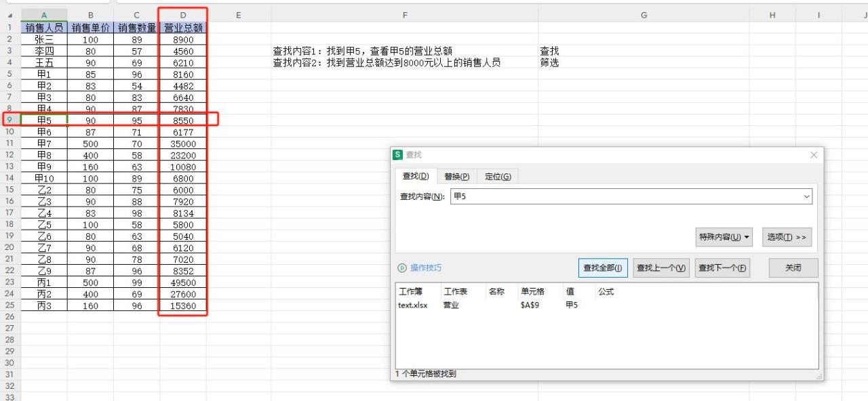Select the cell containing 甲10

point(44,178)
